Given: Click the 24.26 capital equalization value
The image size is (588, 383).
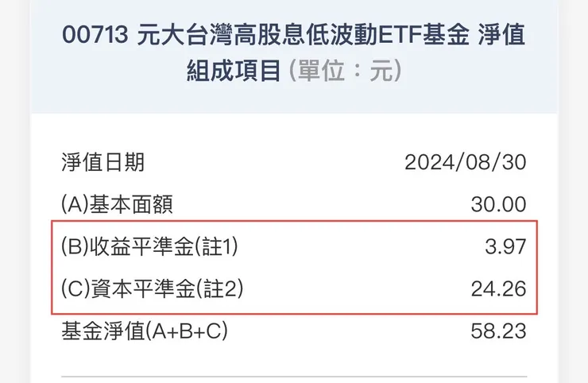Looking at the screenshot, I should coord(498,288).
